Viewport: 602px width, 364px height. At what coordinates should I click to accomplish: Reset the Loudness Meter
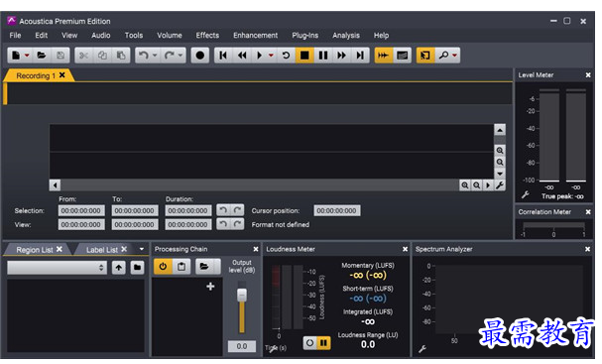309,342
